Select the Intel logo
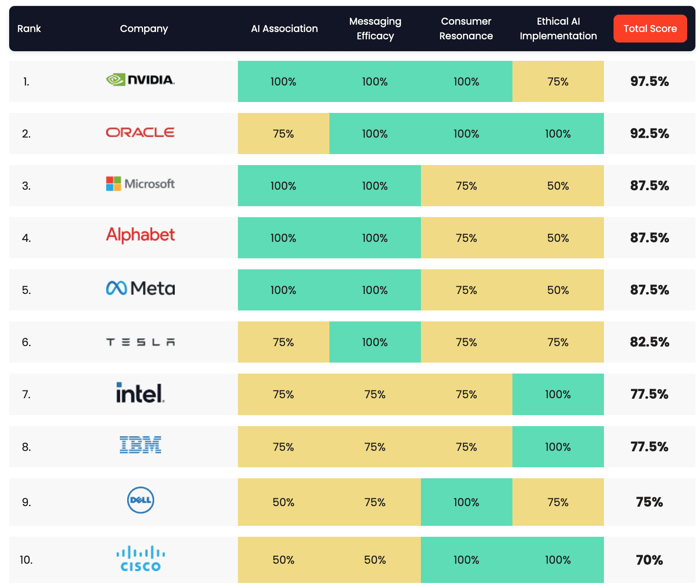This screenshot has height=588, width=700. (x=140, y=393)
